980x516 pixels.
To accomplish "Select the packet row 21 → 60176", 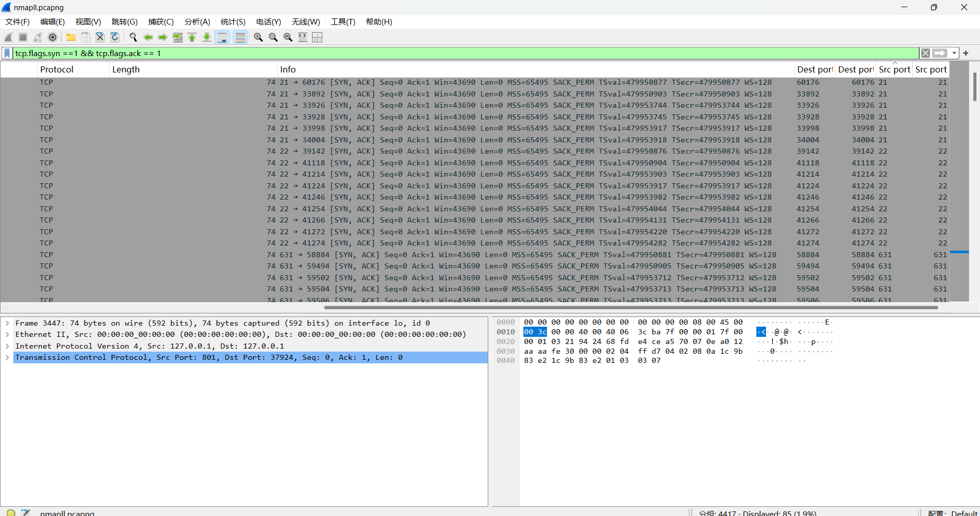I will [x=475, y=82].
